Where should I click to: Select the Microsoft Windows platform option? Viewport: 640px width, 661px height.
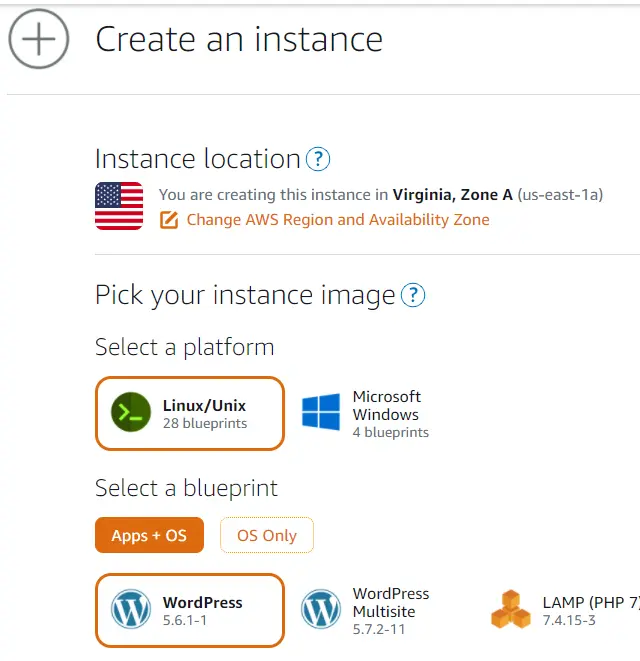[365, 414]
